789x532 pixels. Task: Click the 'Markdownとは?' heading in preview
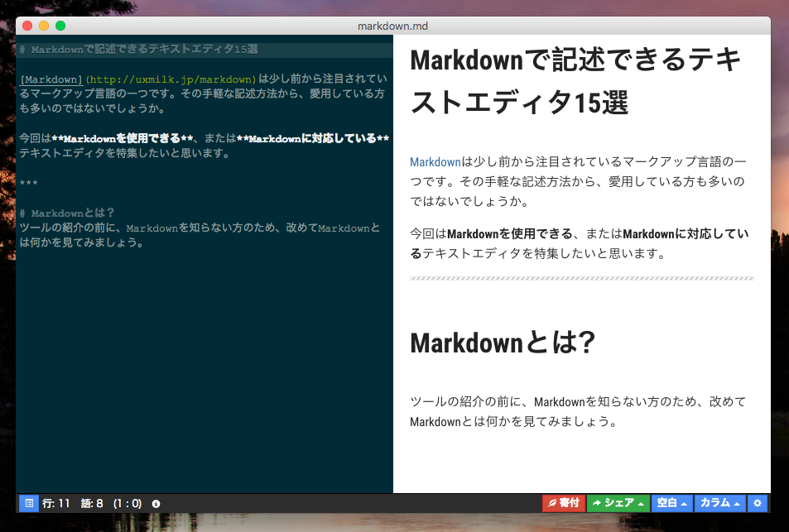501,343
